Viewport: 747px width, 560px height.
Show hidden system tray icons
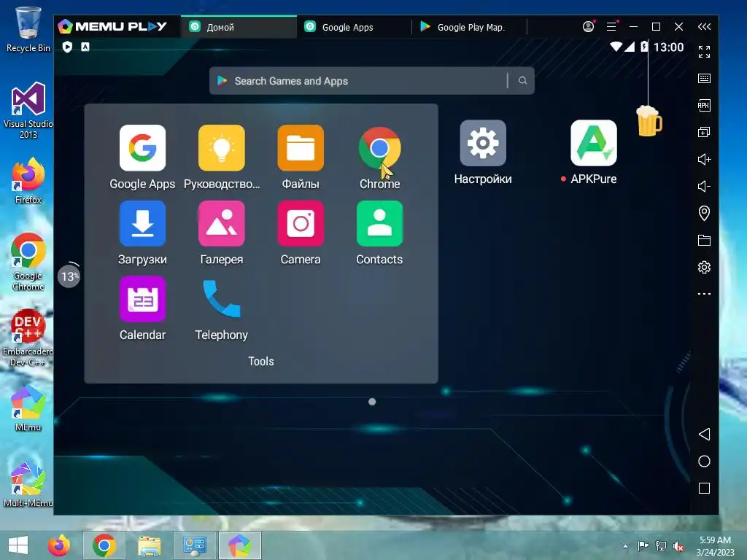click(x=625, y=546)
